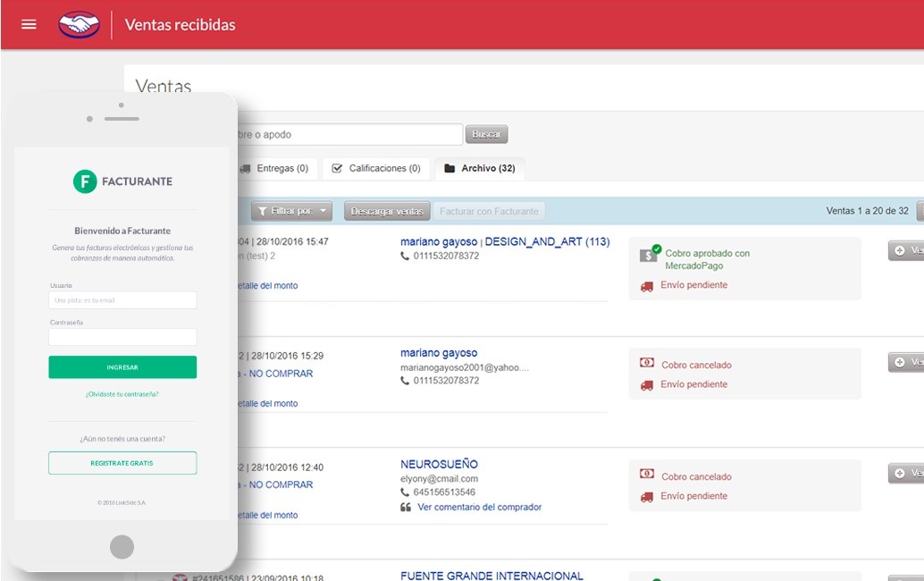
Task: Click the 28/10/2016 12:40 date text
Action: (x=288, y=467)
